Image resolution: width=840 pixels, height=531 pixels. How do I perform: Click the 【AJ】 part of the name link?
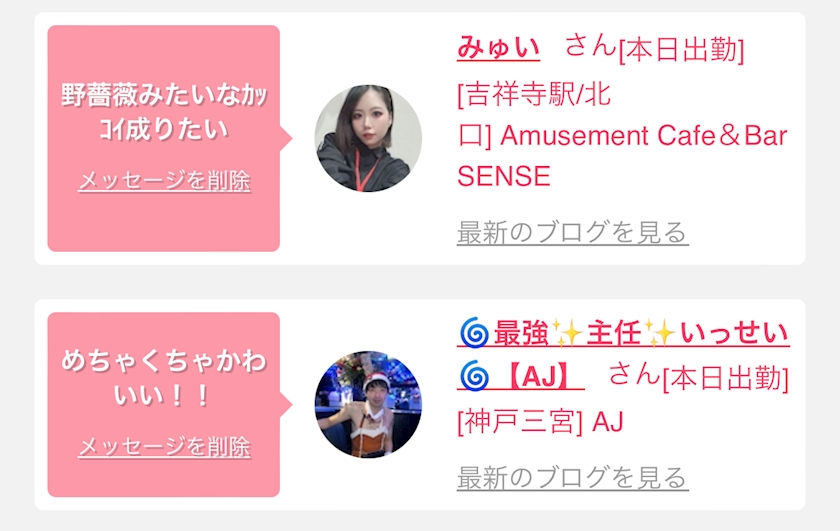[x=538, y=376]
